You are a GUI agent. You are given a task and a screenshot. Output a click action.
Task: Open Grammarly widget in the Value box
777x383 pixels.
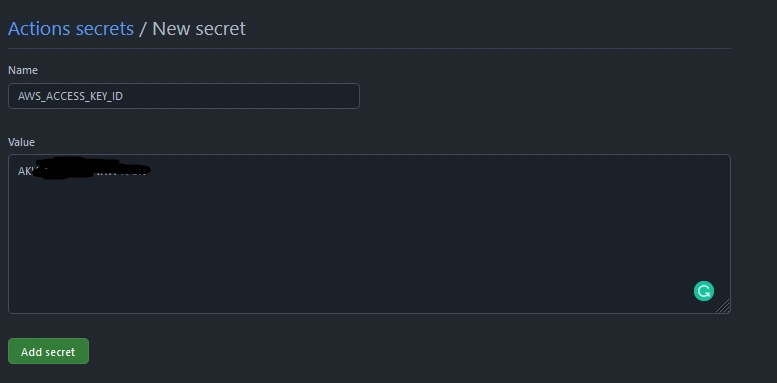(x=704, y=291)
